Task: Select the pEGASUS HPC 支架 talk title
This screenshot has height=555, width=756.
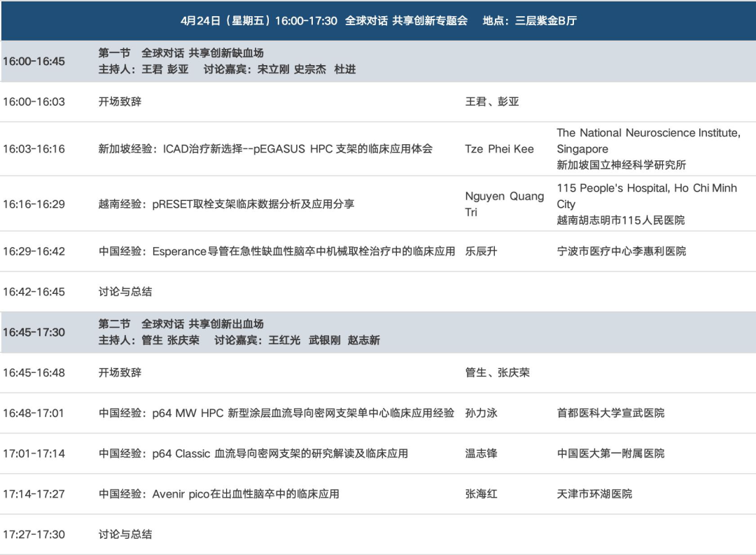Action: pos(265,148)
